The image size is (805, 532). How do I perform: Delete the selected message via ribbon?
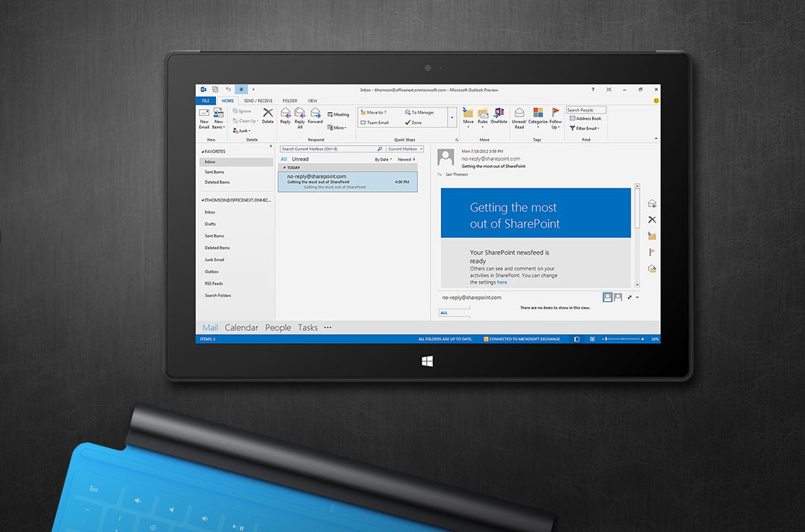click(x=268, y=116)
